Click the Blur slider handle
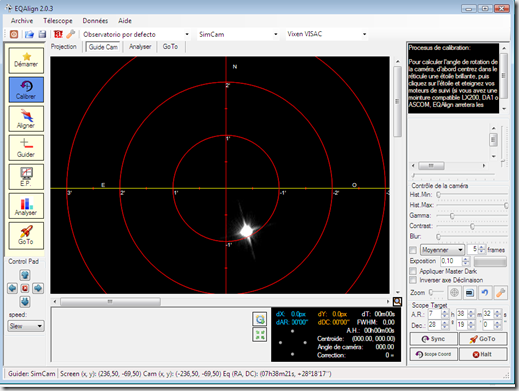 pos(438,237)
